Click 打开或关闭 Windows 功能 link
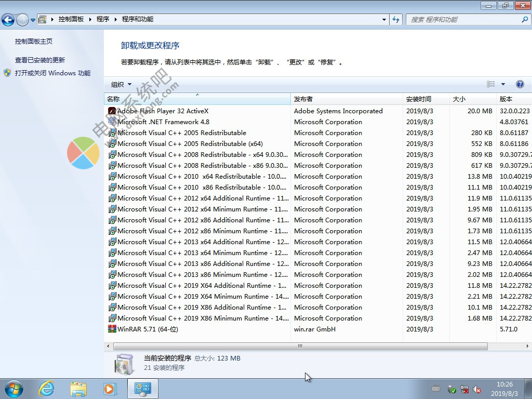532x399 pixels. click(x=52, y=73)
